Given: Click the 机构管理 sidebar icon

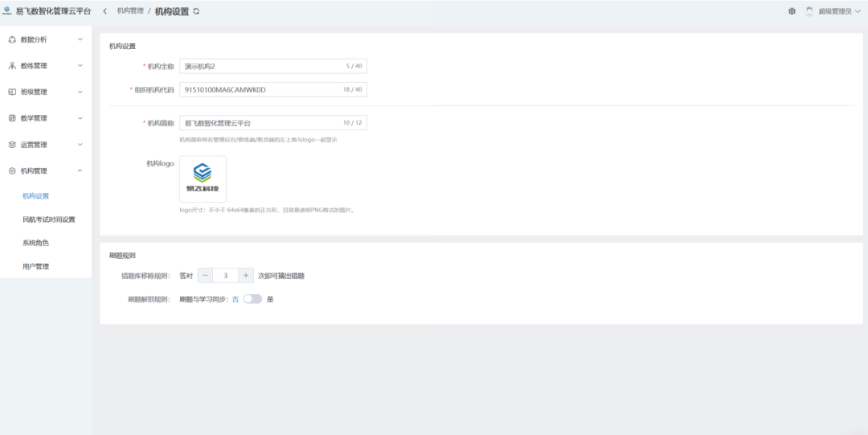Looking at the screenshot, I should (x=12, y=171).
